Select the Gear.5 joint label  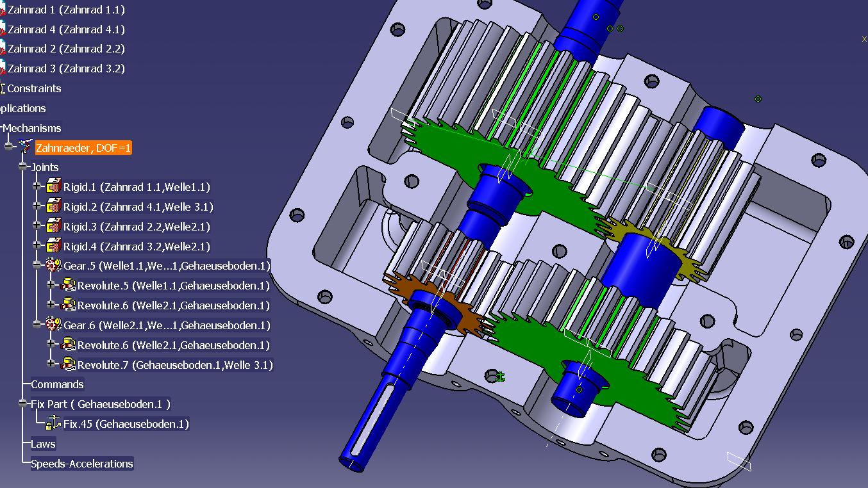point(167,266)
